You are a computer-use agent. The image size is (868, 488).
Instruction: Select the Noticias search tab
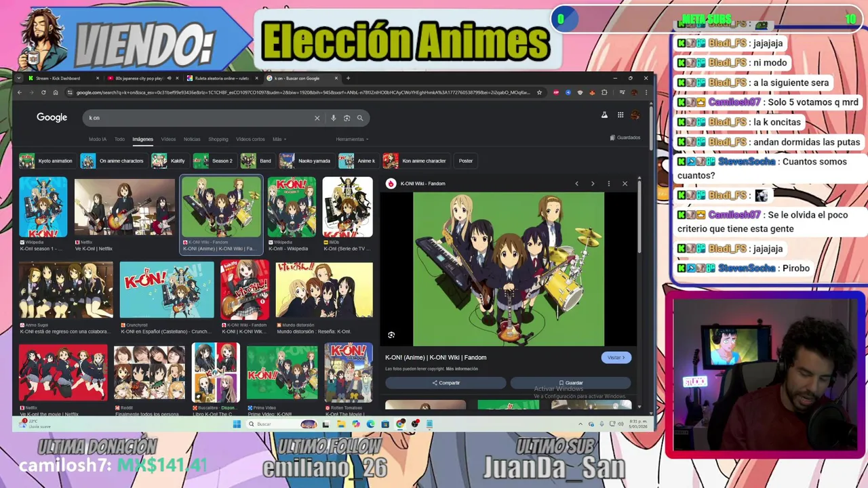click(x=192, y=139)
